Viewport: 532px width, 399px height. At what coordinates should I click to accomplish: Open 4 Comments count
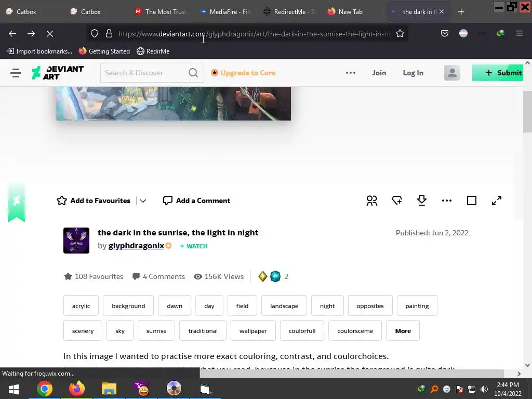159,276
